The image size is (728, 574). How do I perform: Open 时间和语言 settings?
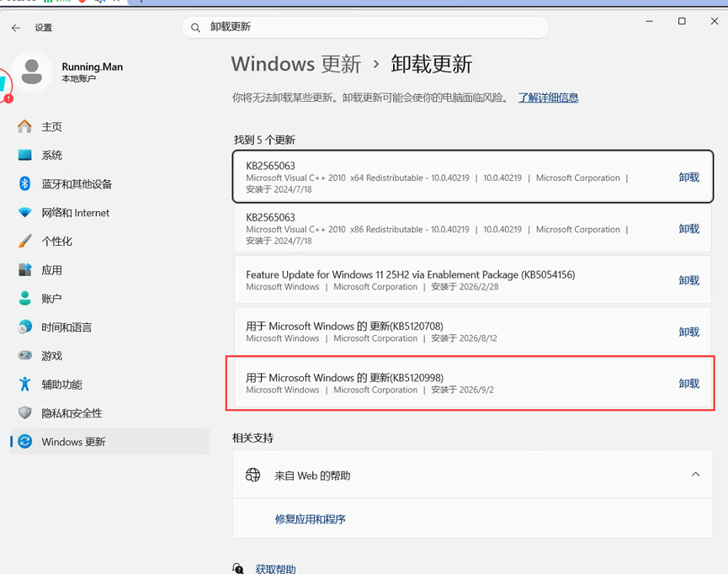(110, 327)
